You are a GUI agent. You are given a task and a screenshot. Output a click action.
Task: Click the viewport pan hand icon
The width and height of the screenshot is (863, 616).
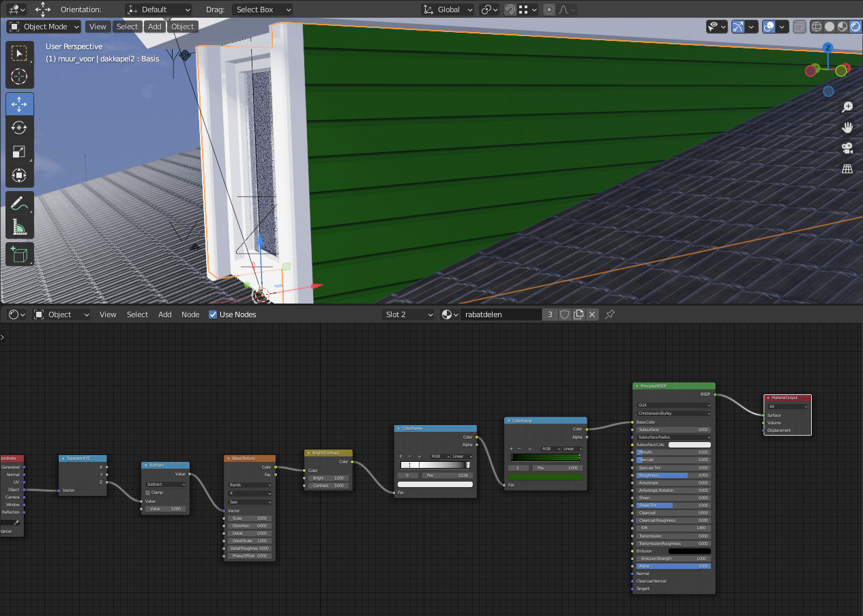(847, 128)
